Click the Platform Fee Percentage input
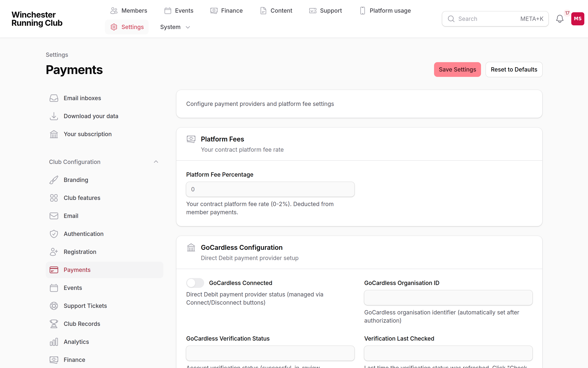 click(x=270, y=189)
